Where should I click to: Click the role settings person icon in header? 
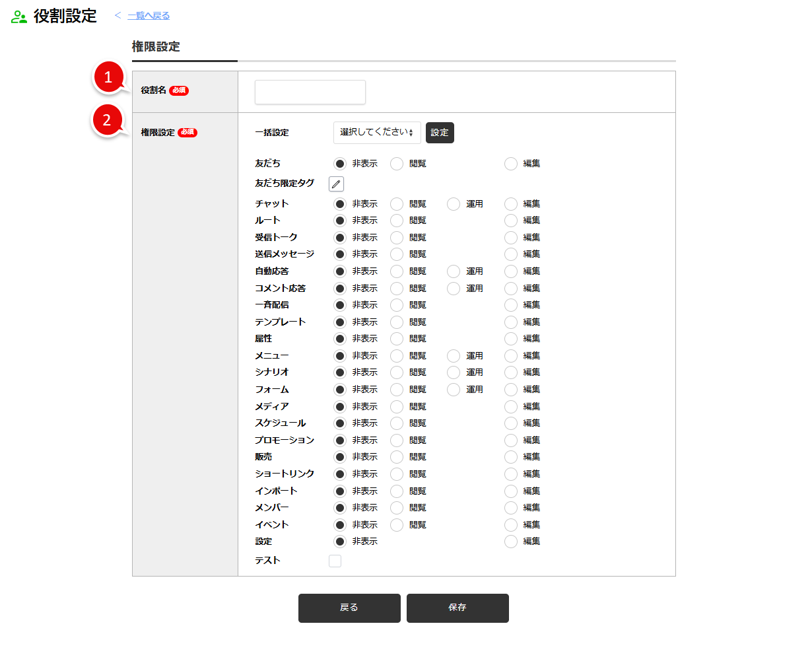(19, 17)
